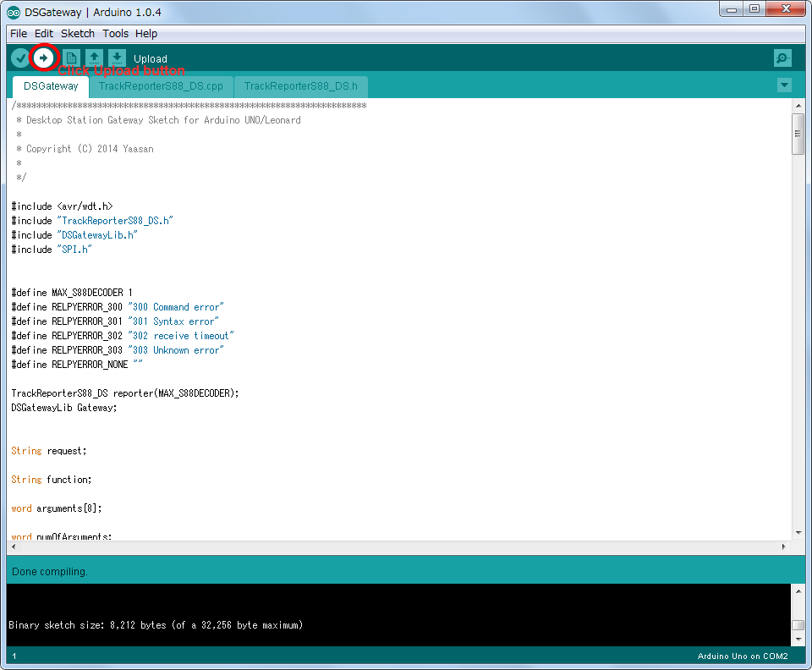Click the RELPYERROR_302 'receive timeout' line
The image size is (812, 670).
click(x=123, y=336)
